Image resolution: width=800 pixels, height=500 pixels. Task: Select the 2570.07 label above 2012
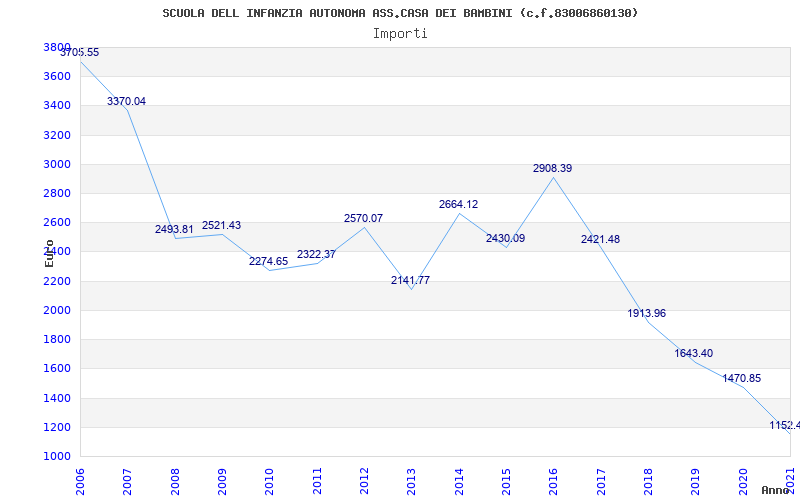(x=363, y=218)
